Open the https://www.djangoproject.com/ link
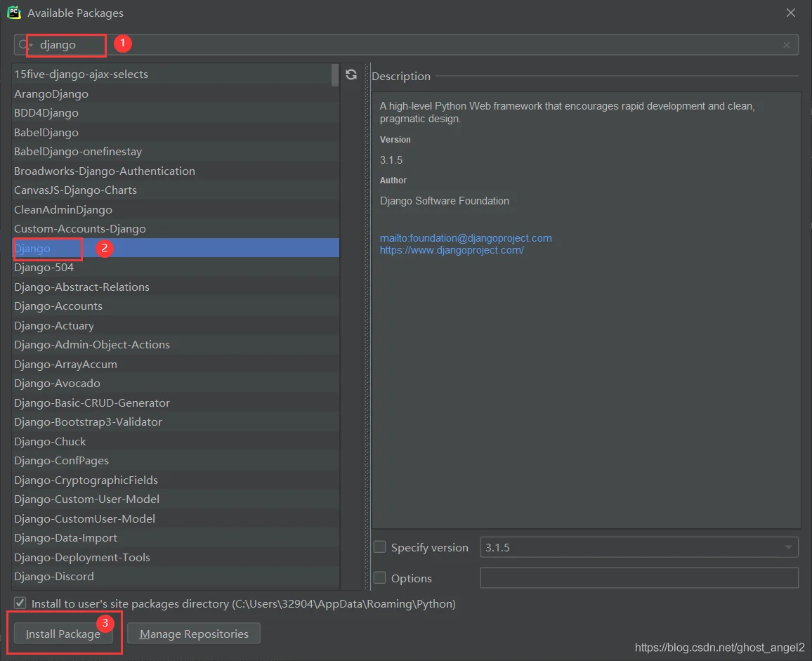This screenshot has height=661, width=812. [452, 249]
